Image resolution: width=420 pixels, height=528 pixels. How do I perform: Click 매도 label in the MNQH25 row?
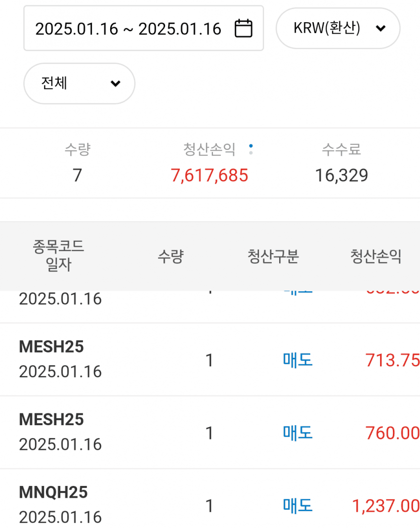pyautogui.click(x=297, y=505)
